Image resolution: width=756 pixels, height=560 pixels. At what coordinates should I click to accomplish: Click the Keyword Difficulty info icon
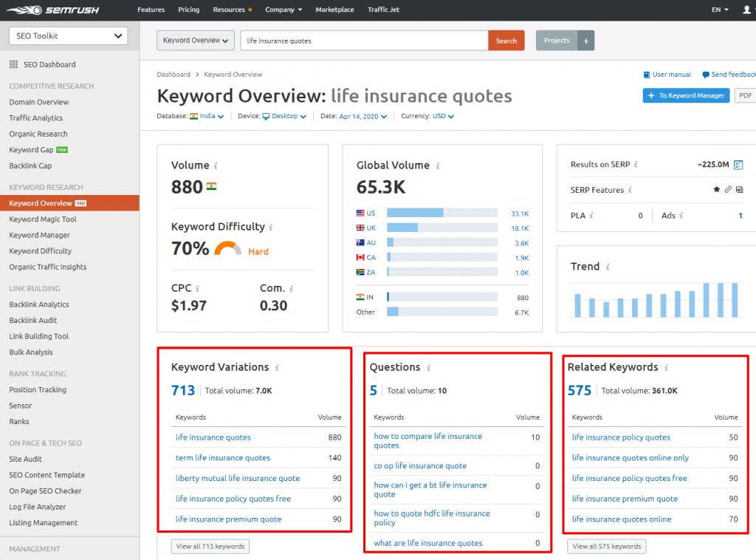(270, 228)
